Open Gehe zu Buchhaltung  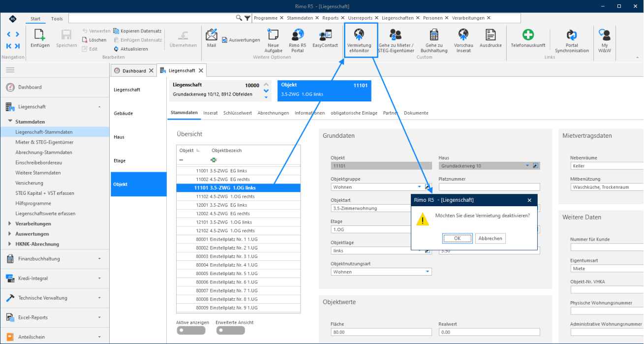click(x=434, y=40)
